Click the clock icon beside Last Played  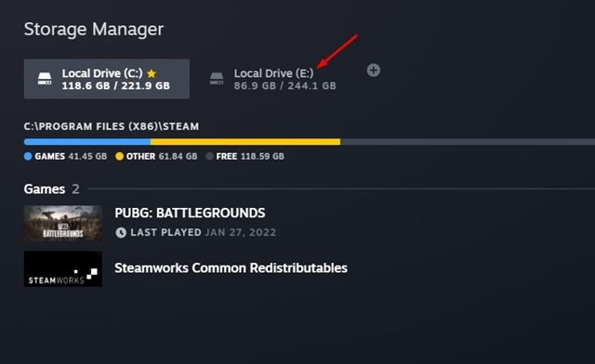tap(121, 232)
